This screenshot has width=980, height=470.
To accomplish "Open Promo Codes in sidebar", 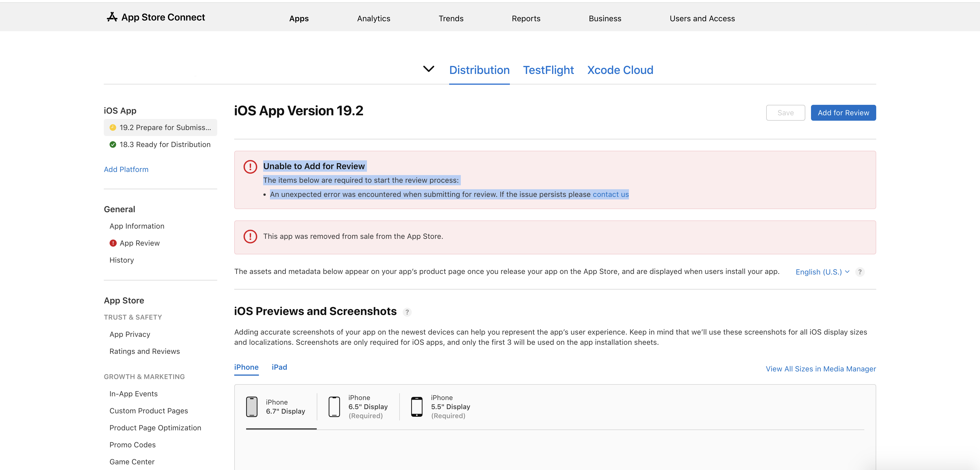I will [132, 445].
